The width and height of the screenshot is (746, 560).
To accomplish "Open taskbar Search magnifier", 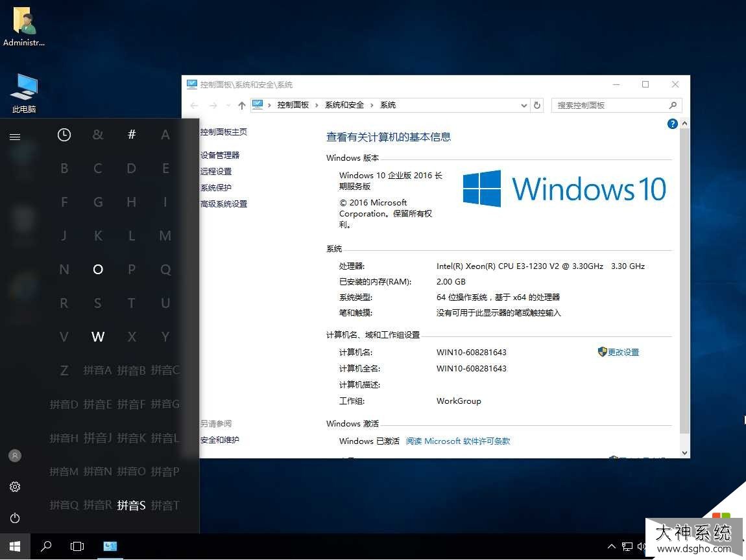I will [x=46, y=546].
